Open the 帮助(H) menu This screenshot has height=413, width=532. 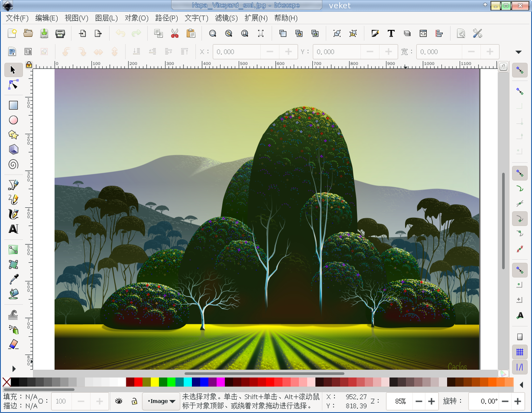coord(286,18)
